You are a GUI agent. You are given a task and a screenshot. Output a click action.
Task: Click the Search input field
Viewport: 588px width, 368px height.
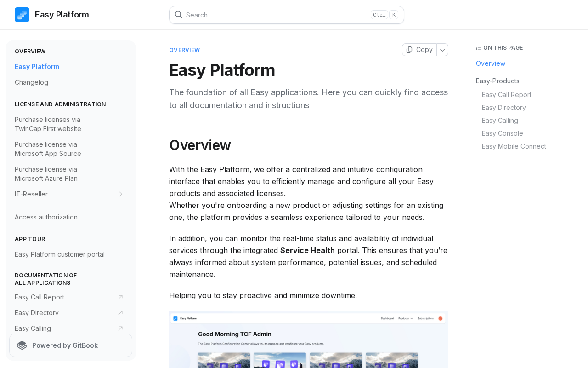tap(276, 15)
